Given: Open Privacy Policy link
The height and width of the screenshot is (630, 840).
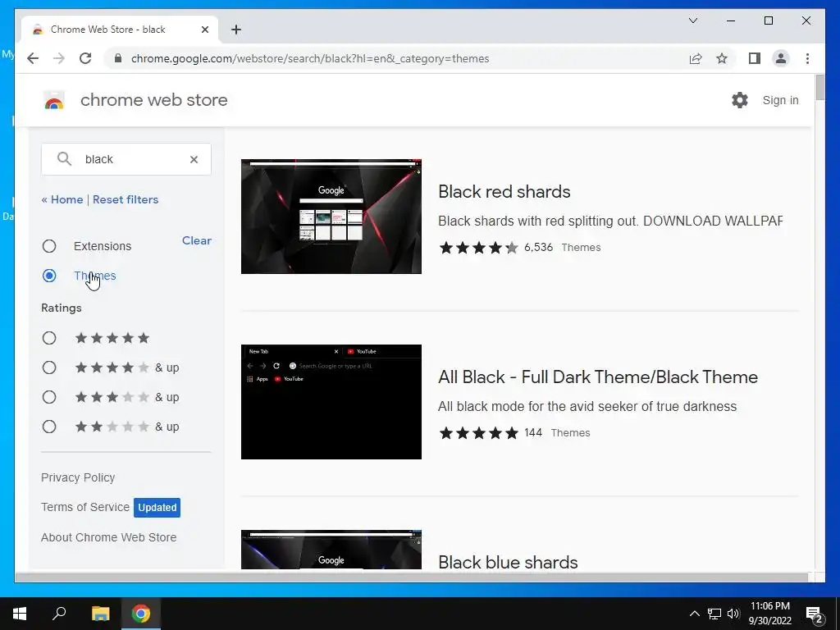Looking at the screenshot, I should point(78,477).
